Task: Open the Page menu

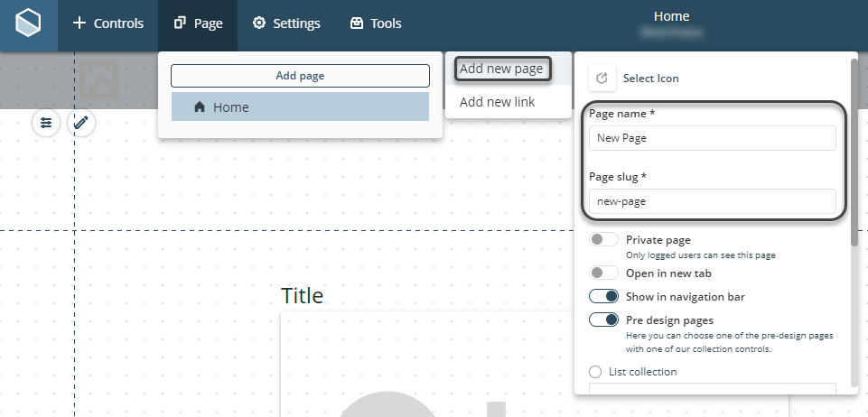Action: [x=198, y=23]
